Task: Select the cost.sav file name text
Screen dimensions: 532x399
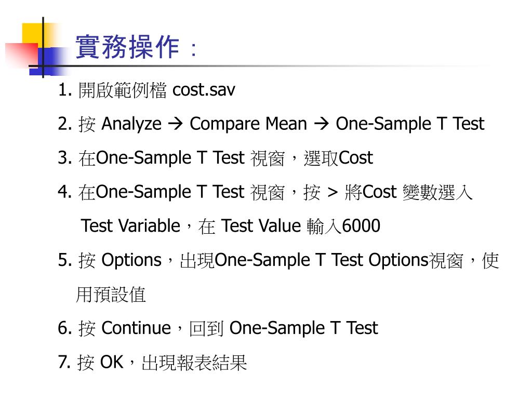Action: click(204, 90)
